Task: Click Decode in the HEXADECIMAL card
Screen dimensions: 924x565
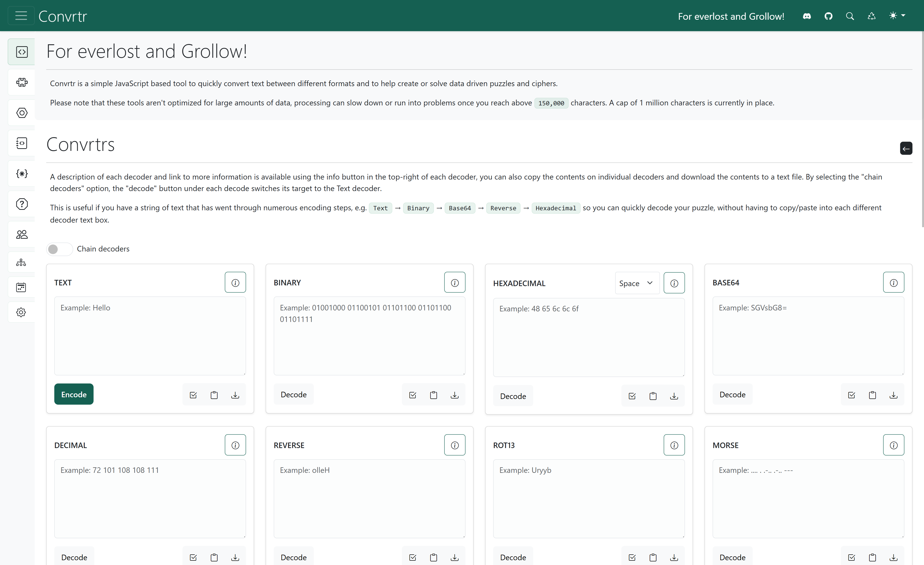Action: coord(513,396)
